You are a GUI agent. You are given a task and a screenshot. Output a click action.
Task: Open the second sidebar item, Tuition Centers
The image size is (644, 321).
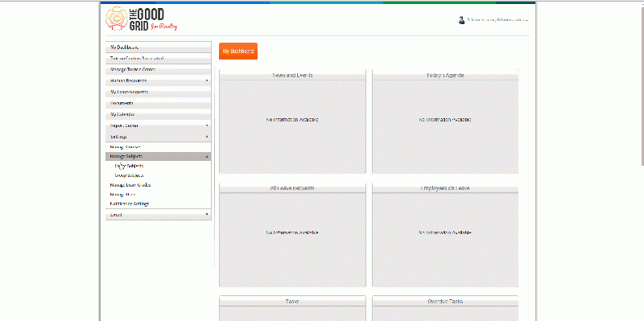[x=158, y=58]
